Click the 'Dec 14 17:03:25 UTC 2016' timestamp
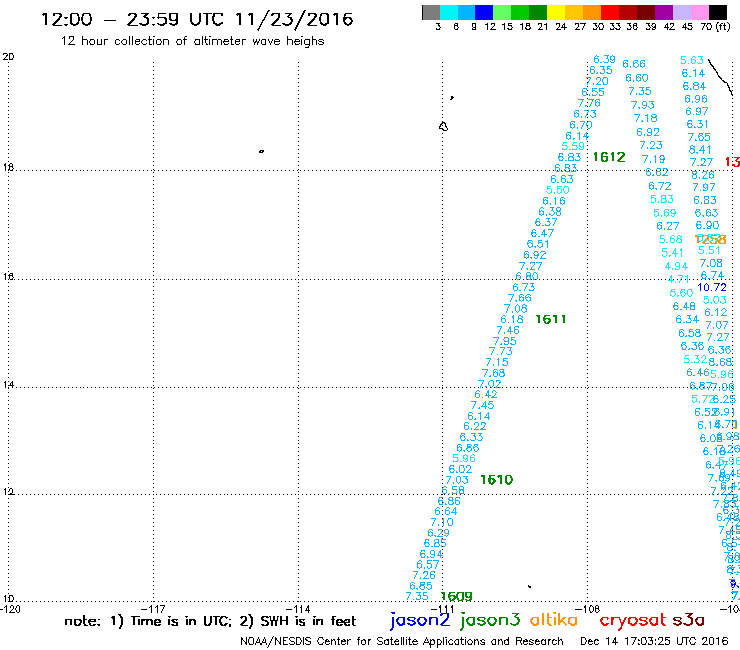The image size is (740, 650). 654,642
